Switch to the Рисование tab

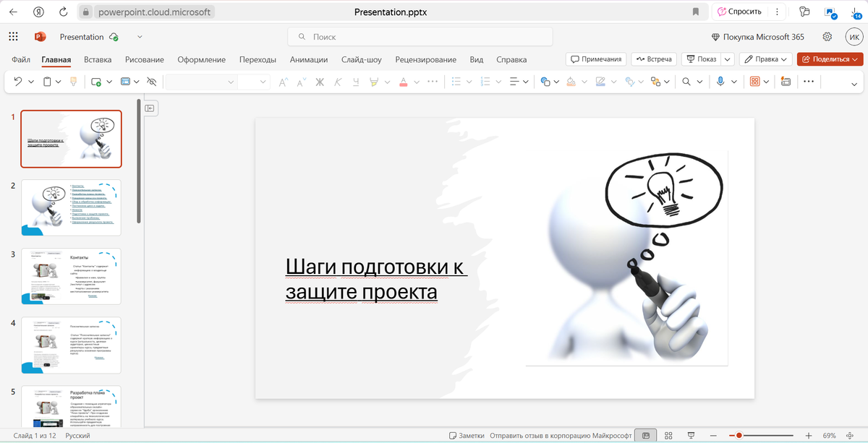145,59
